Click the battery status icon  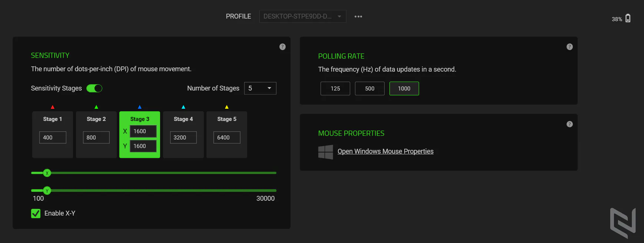[628, 18]
